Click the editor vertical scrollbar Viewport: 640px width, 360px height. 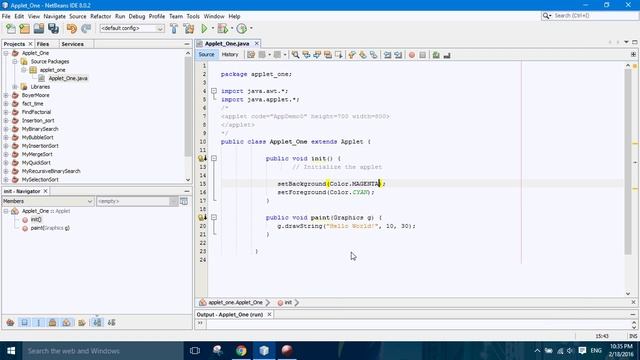628,161
